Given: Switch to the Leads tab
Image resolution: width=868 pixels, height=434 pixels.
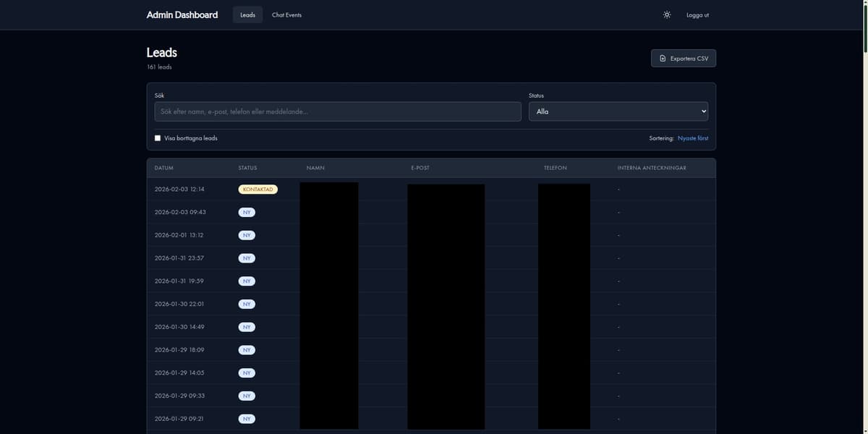Looking at the screenshot, I should pyautogui.click(x=247, y=14).
